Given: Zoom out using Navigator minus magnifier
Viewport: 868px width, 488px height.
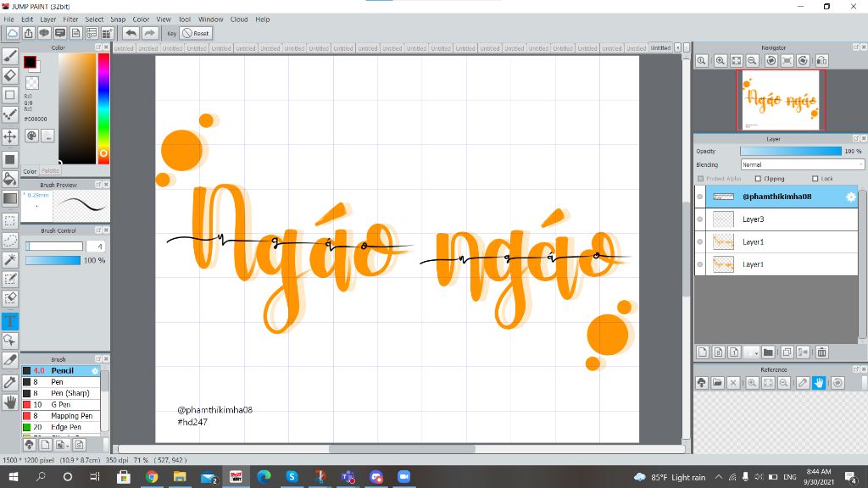Looking at the screenshot, I should (x=753, y=60).
